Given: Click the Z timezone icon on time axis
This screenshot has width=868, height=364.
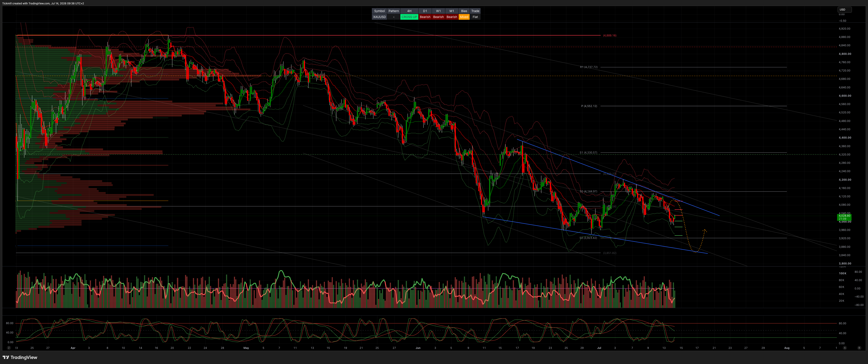Looking at the screenshot, I should coord(9,348).
